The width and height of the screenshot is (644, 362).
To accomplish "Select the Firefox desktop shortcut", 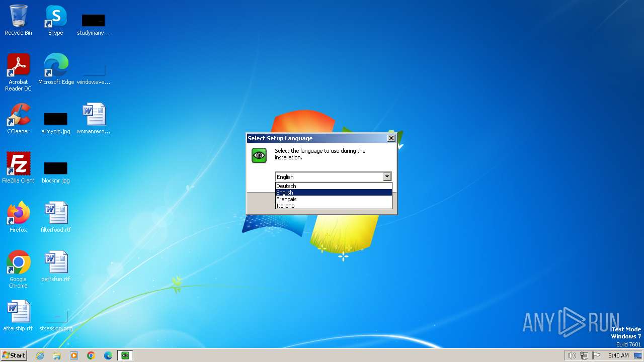I will coord(18,217).
